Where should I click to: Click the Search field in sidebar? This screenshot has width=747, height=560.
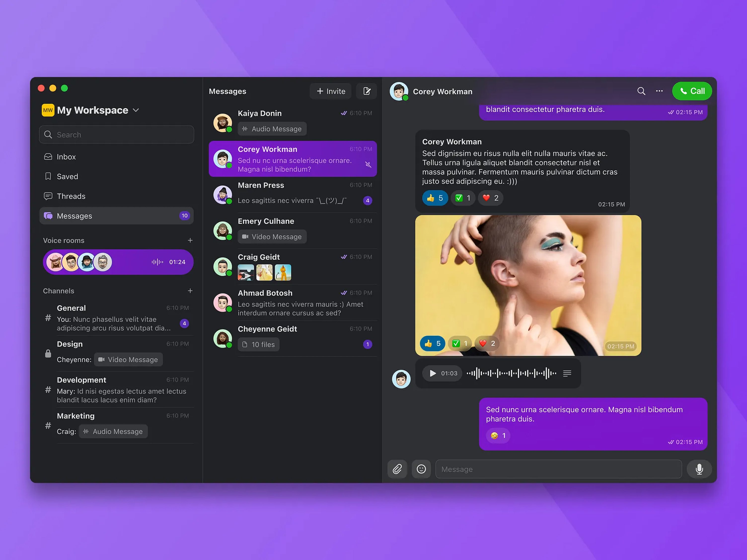(x=116, y=135)
